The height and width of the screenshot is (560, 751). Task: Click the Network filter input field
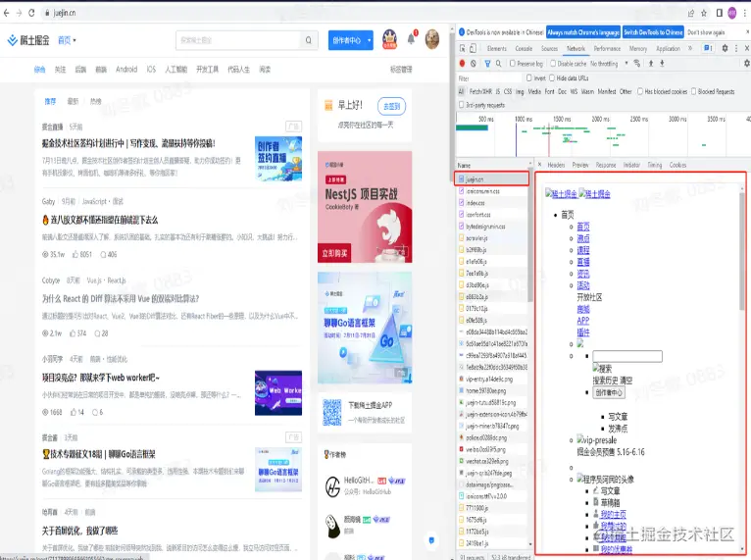click(x=488, y=77)
